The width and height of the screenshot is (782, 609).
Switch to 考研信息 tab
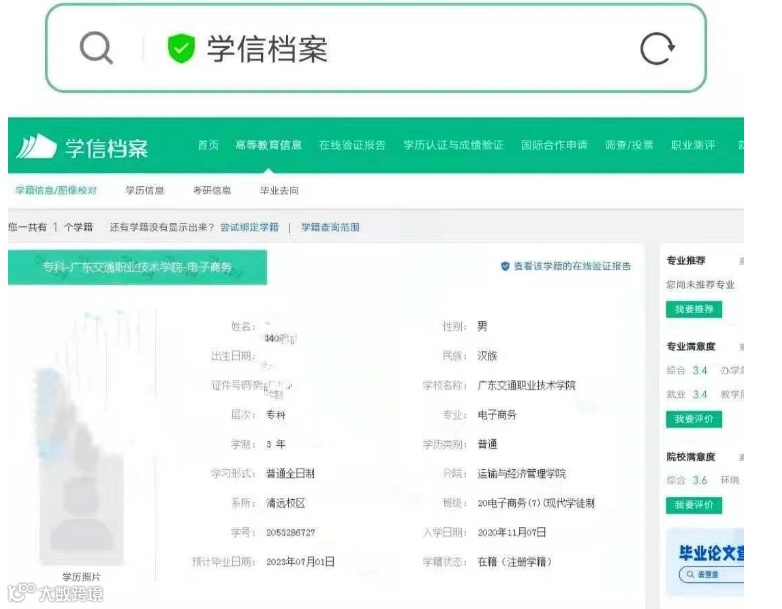(x=212, y=190)
